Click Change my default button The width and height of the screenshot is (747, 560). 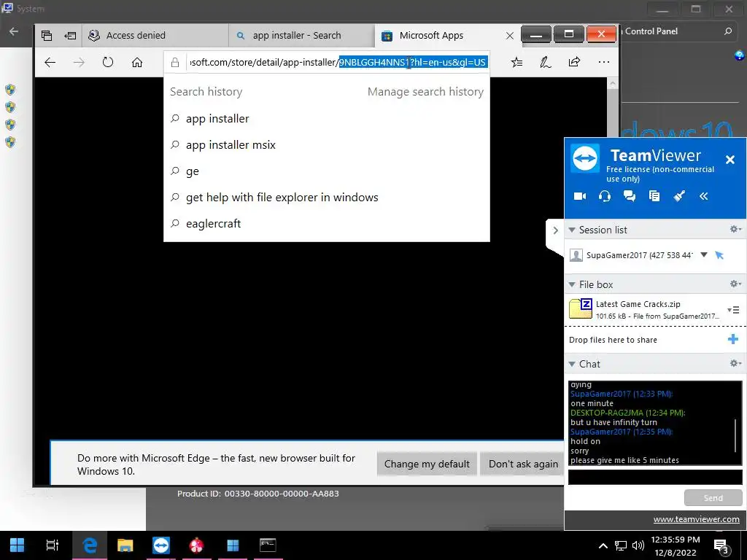click(427, 464)
